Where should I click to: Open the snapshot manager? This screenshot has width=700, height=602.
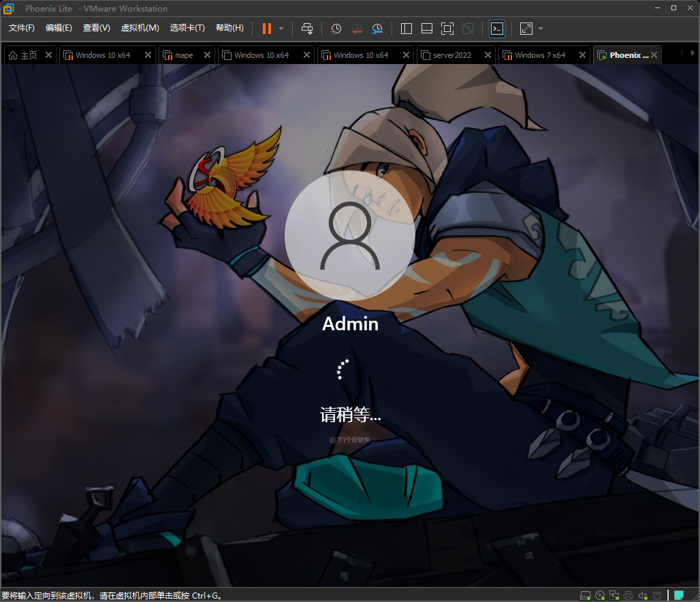point(377,29)
